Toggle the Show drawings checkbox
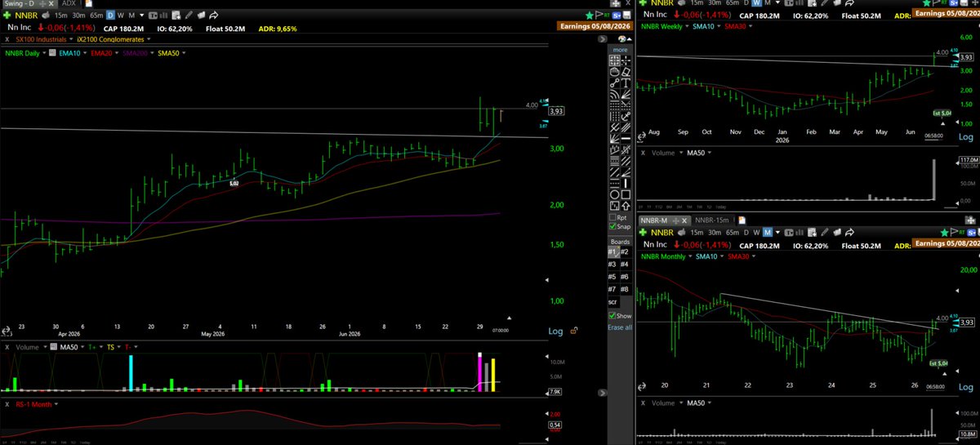The width and height of the screenshot is (980, 445). 612,315
